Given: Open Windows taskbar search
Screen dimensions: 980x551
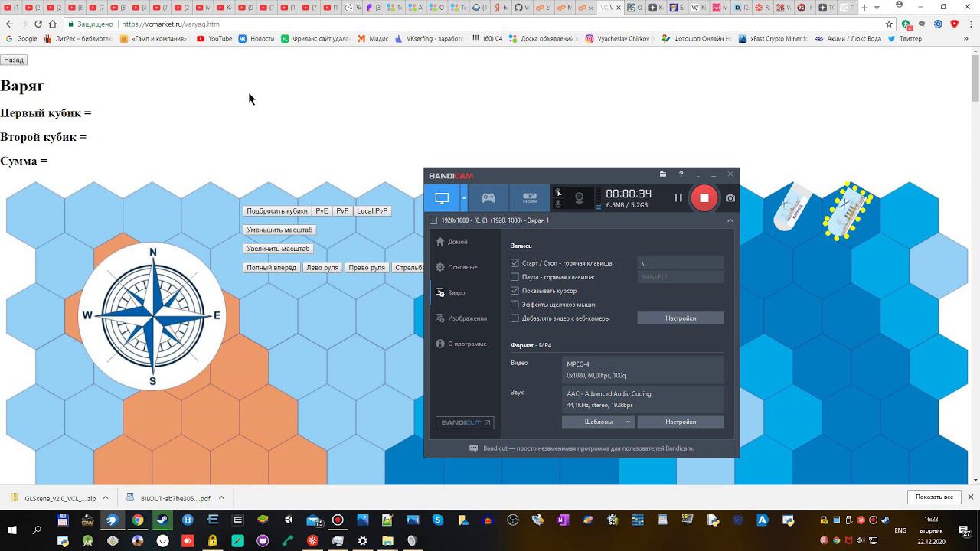Looking at the screenshot, I should click(37, 530).
